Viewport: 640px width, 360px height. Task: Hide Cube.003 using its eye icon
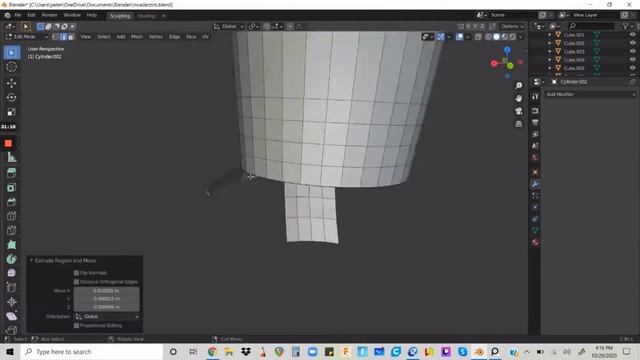point(633,51)
